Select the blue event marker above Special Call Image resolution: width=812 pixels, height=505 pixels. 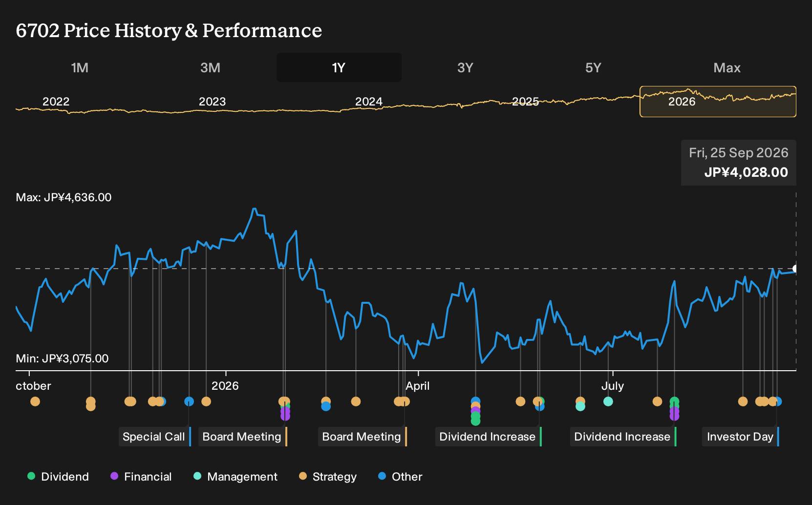(x=189, y=401)
